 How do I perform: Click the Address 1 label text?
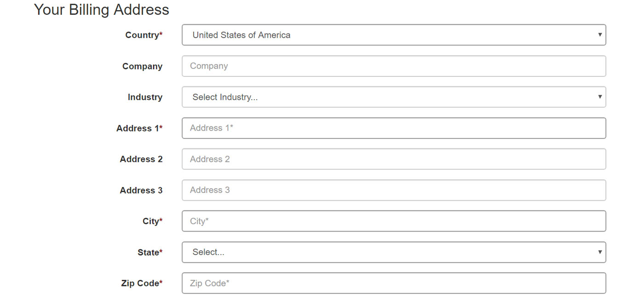139,128
